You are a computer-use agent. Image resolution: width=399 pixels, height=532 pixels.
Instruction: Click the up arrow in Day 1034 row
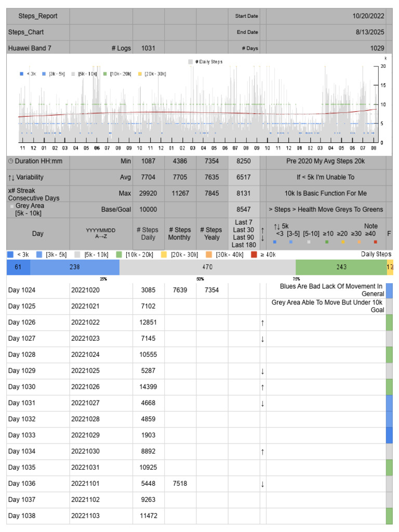(x=262, y=451)
